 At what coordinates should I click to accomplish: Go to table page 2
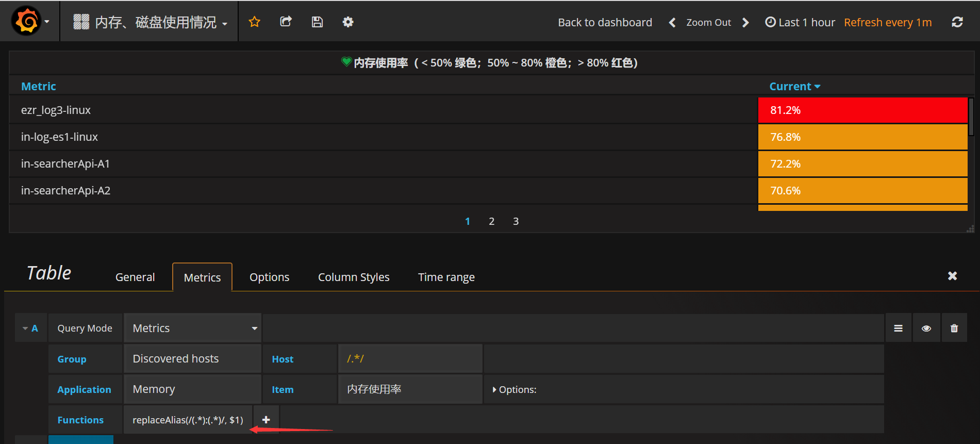tap(492, 221)
